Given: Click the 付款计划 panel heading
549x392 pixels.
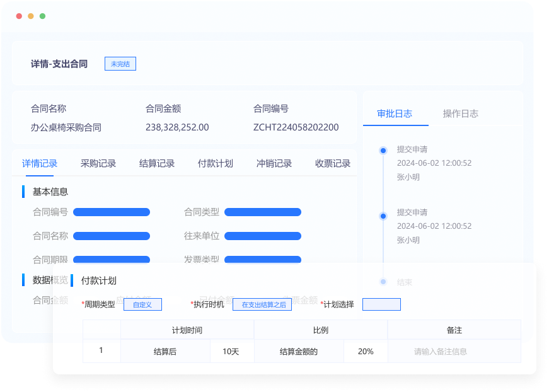Looking at the screenshot, I should coord(99,280).
